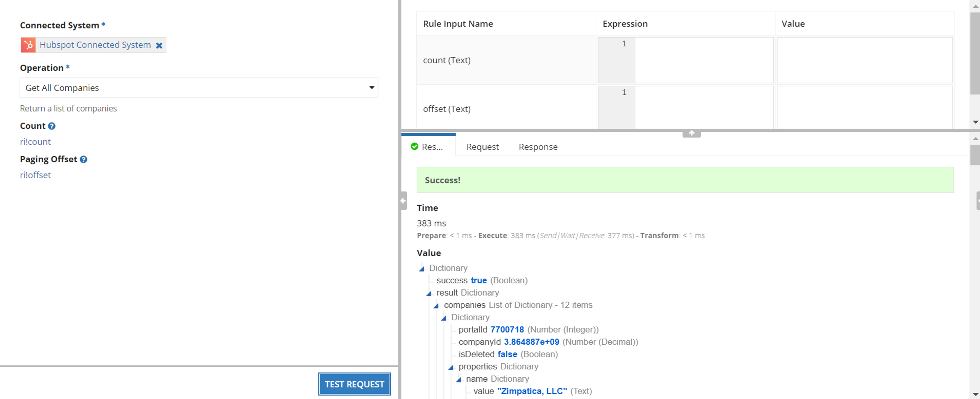This screenshot has height=399, width=980.
Task: Collapse the result Dictionary node
Action: (429, 293)
